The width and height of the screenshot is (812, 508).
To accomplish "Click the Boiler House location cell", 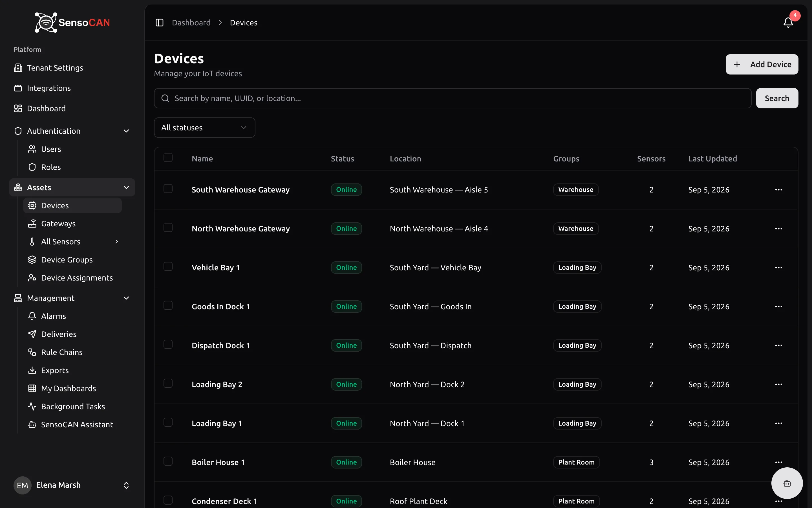I will (412, 463).
